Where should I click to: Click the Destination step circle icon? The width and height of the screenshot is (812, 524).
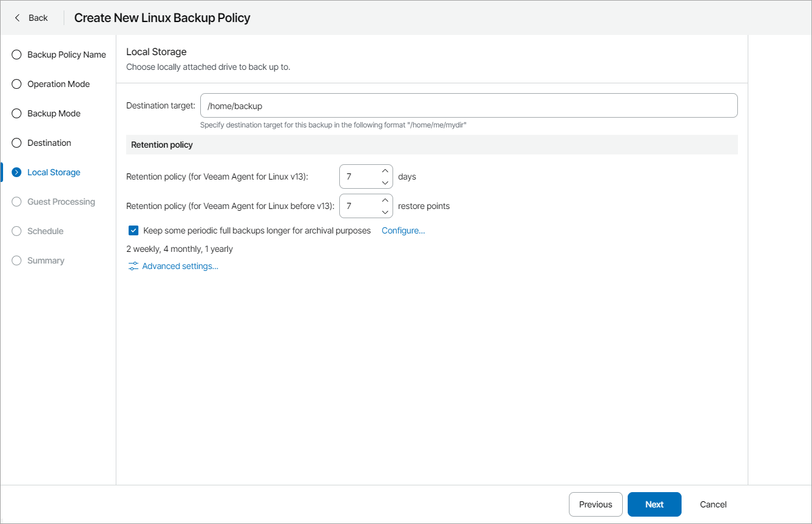16,142
